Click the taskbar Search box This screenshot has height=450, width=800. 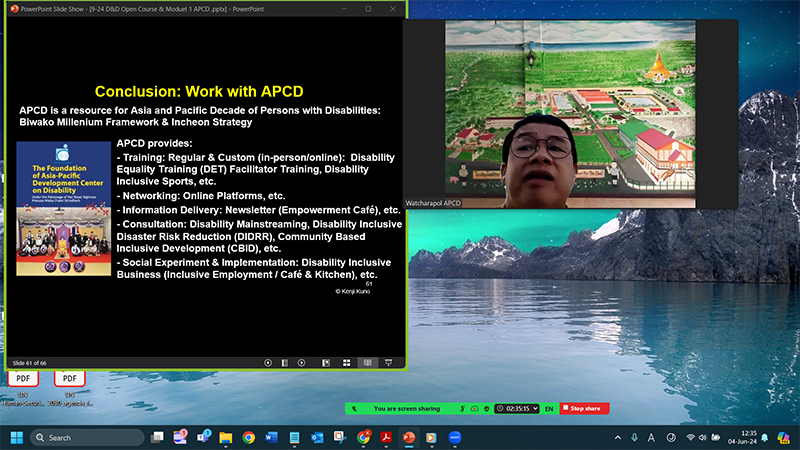(x=87, y=438)
